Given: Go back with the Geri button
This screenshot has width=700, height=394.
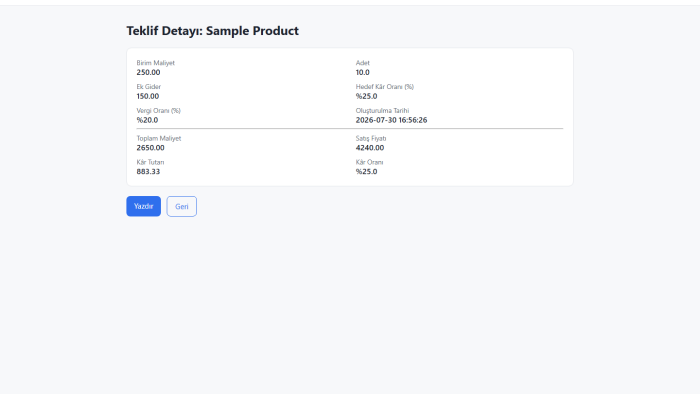Looking at the screenshot, I should coord(182,206).
